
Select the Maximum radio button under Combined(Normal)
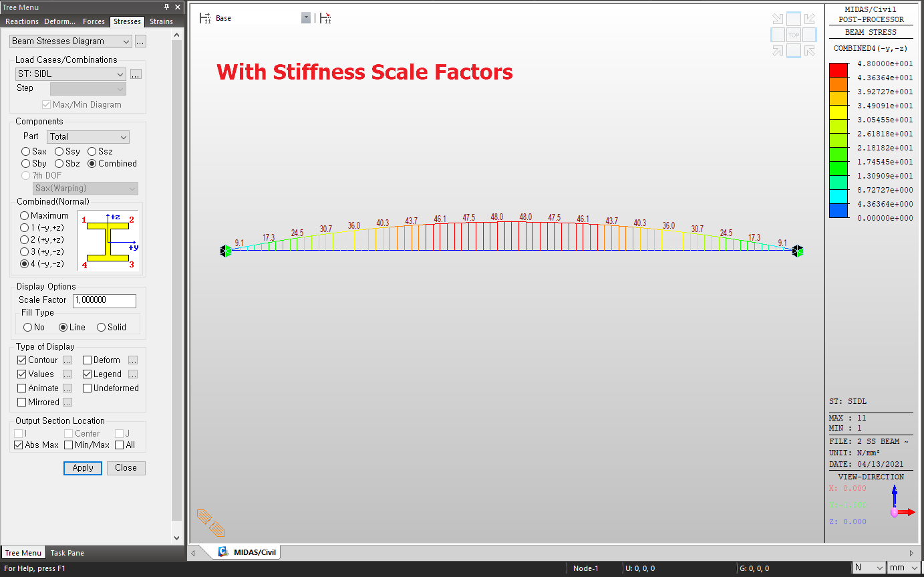click(25, 215)
